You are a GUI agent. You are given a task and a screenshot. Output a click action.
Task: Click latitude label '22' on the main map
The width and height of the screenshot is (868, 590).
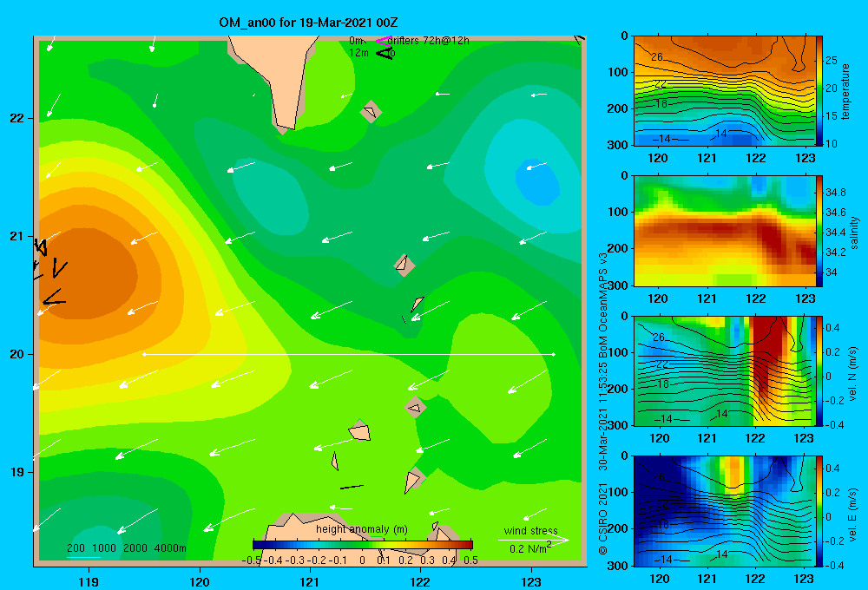16,118
